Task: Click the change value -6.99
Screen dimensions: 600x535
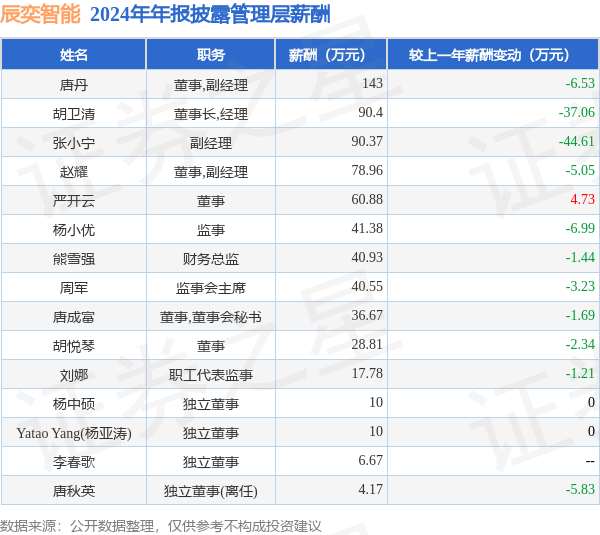Action: coord(580,228)
